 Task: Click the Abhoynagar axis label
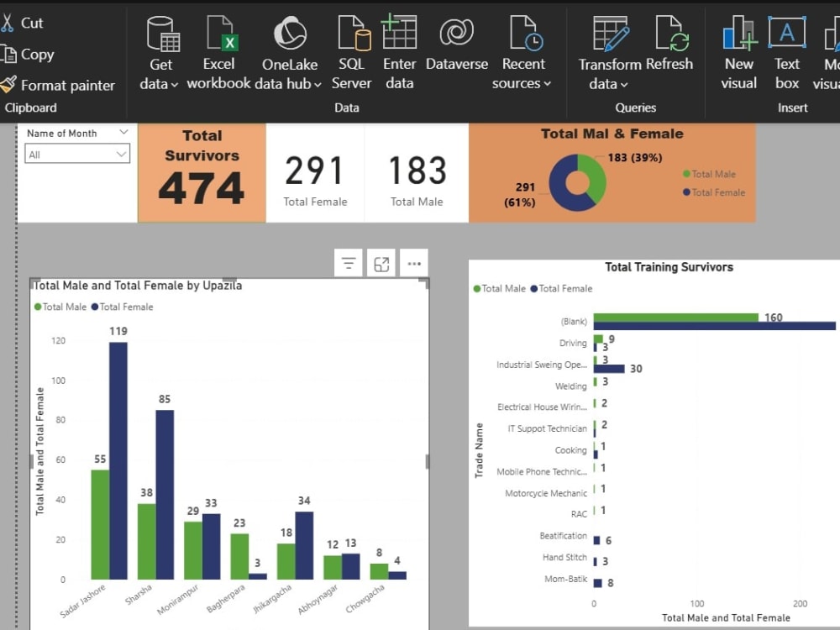click(318, 600)
